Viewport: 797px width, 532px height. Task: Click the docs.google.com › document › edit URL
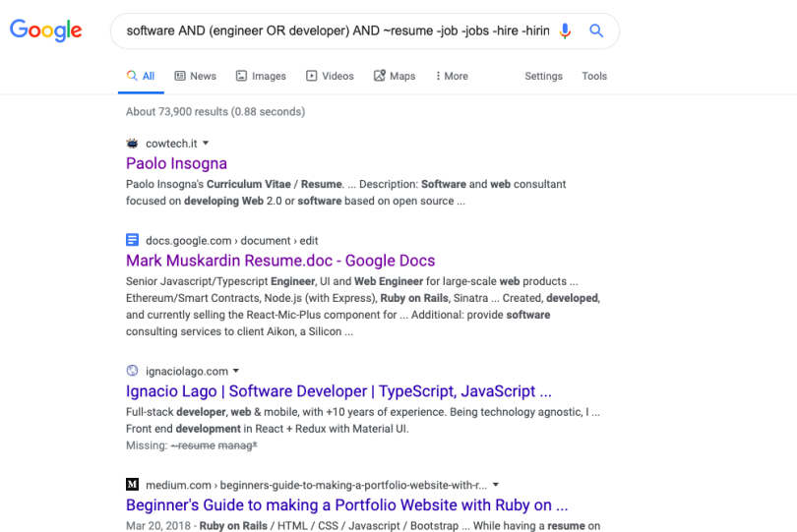232,240
